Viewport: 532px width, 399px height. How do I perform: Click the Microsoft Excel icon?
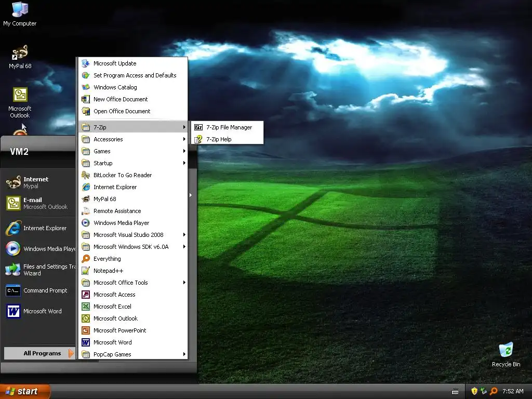[86, 307]
